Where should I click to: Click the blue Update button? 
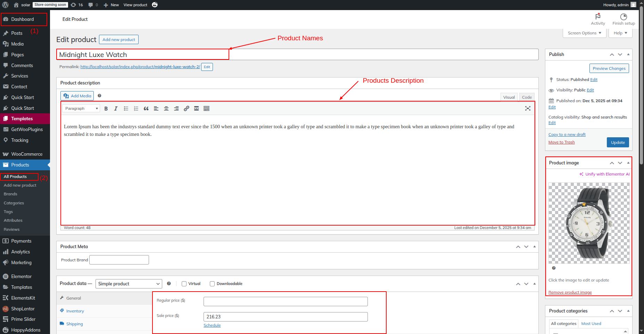618,142
